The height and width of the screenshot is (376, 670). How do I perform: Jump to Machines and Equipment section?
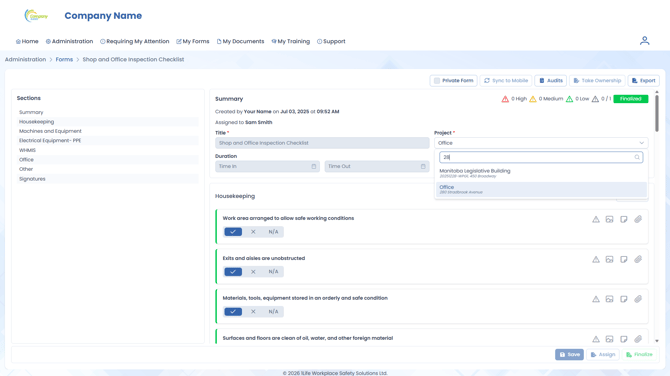click(x=107, y=131)
